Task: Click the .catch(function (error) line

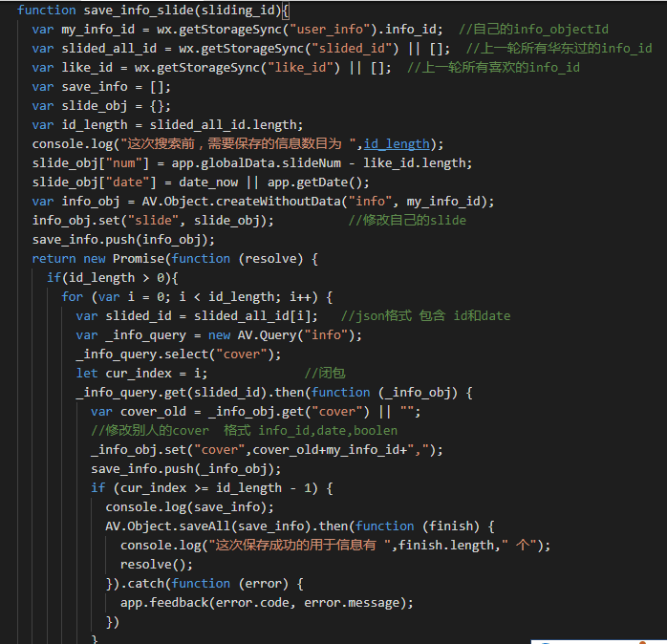Action: pos(204,584)
